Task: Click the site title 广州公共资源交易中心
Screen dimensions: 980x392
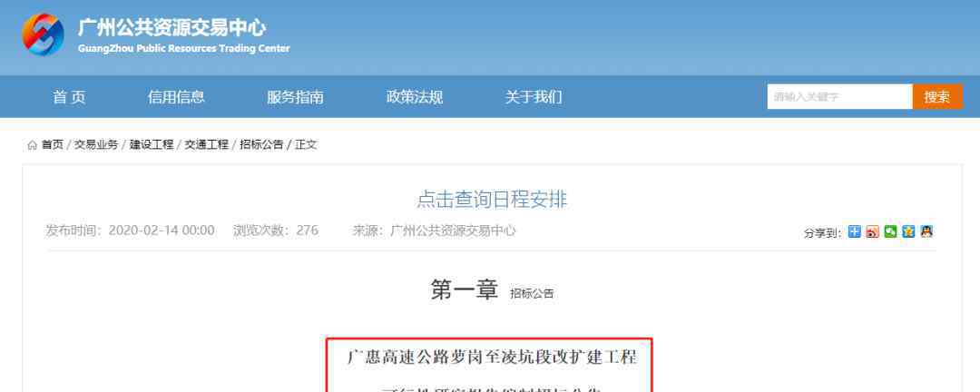Action: tap(171, 27)
